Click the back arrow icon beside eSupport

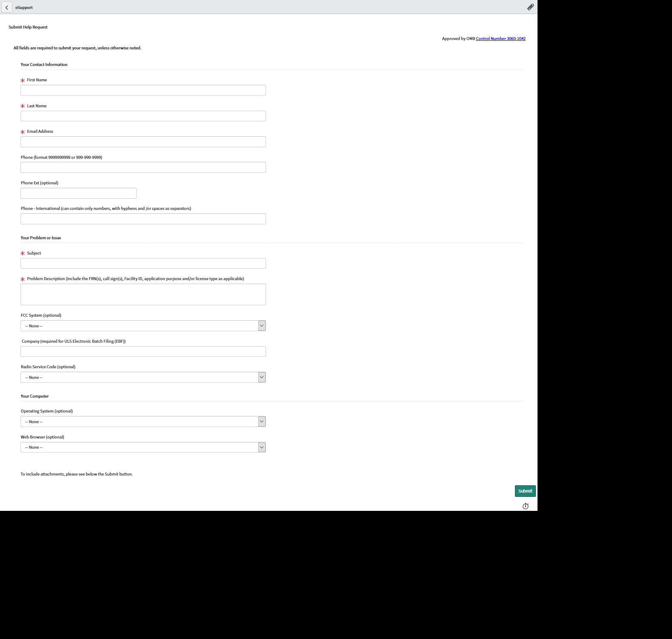(7, 7)
